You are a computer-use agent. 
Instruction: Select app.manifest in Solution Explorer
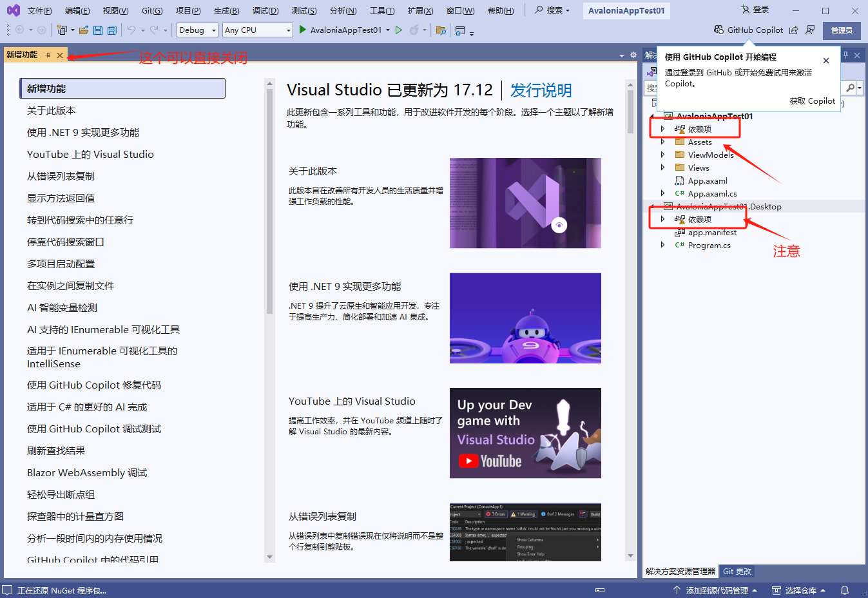(x=712, y=232)
